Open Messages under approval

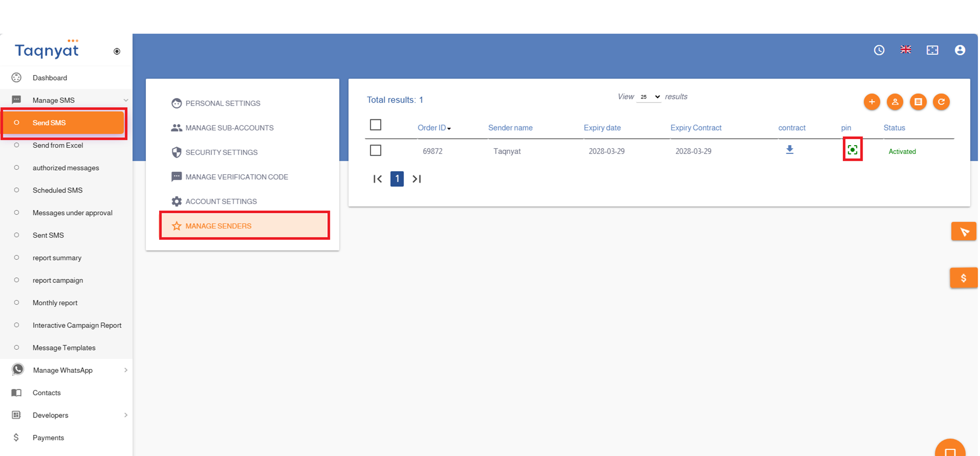click(73, 213)
